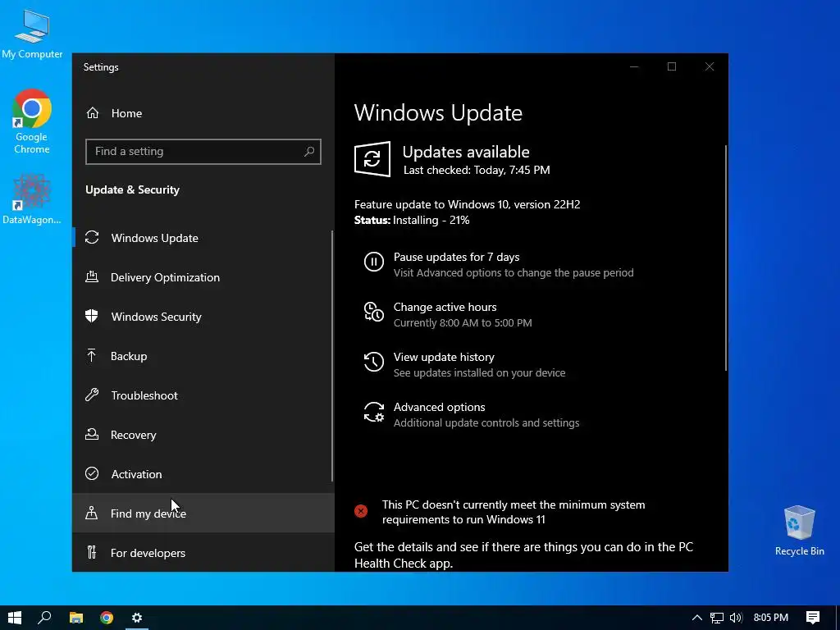The height and width of the screenshot is (630, 840).
Task: Click the Delivery Optimization sidebar icon
Action: (92, 277)
